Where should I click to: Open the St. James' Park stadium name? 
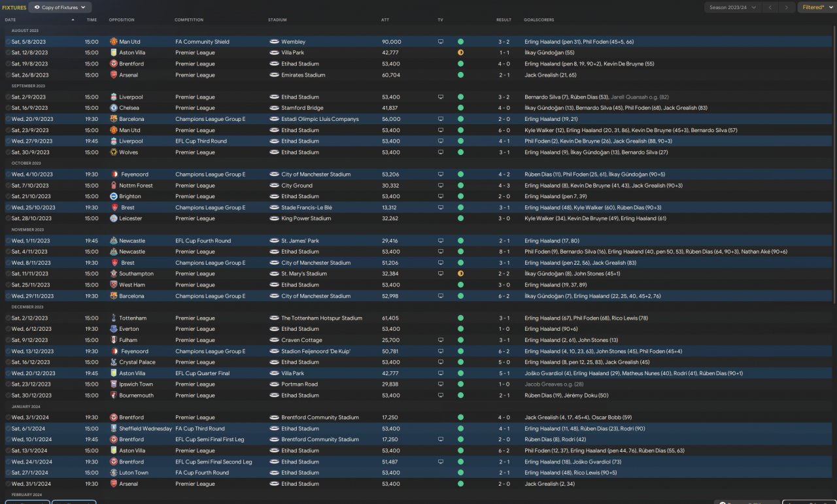tap(300, 241)
